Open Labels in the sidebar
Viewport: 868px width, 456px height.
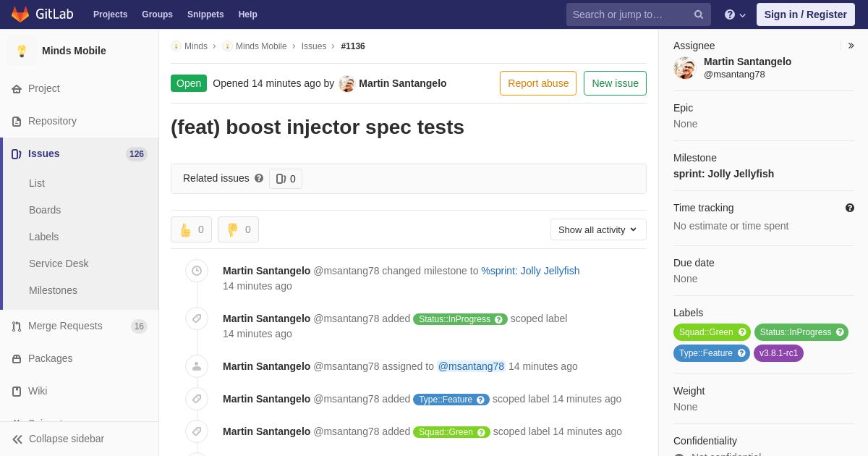[43, 237]
